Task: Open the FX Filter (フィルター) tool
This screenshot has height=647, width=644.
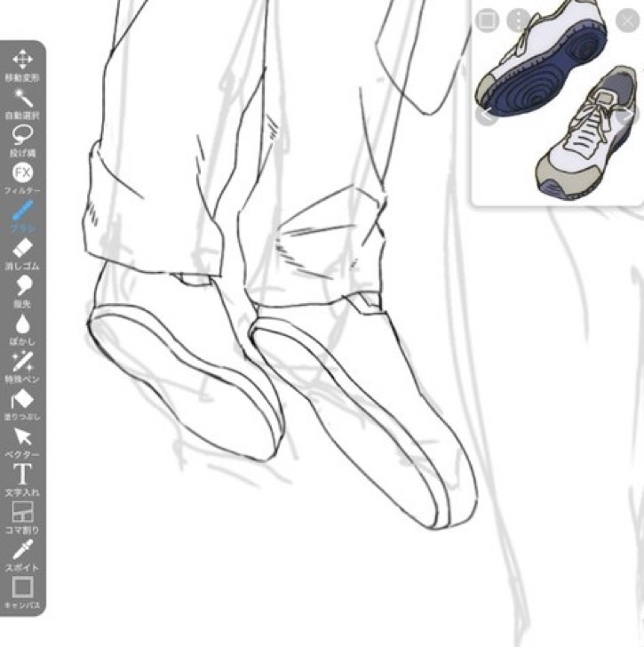Action: click(22, 173)
